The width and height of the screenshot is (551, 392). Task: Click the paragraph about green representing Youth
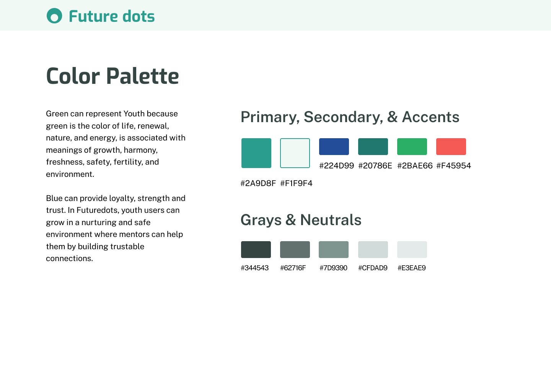click(116, 144)
